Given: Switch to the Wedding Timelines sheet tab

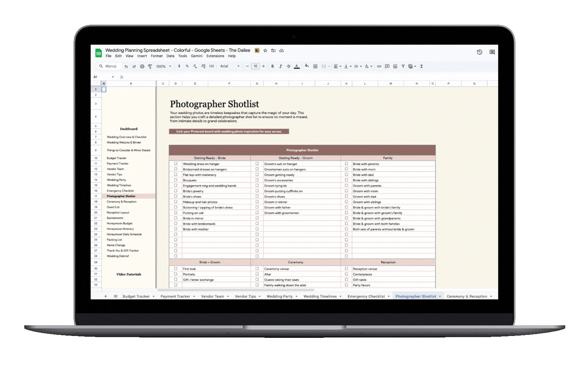Looking at the screenshot, I should pos(320,297).
